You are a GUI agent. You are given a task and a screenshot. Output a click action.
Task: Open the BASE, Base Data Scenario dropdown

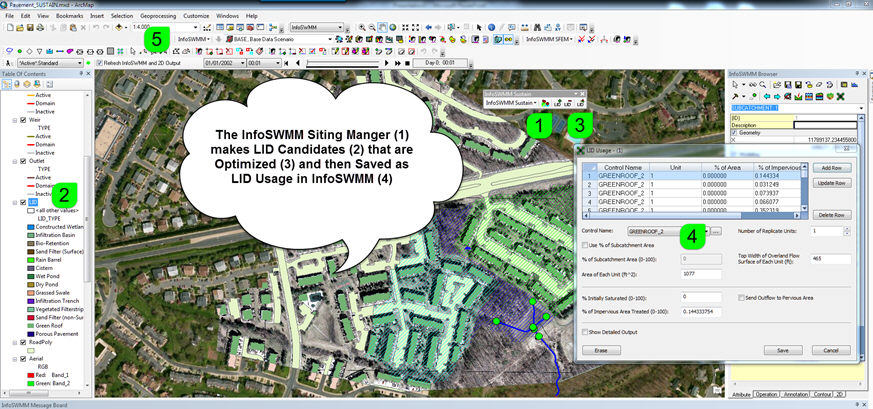330,39
